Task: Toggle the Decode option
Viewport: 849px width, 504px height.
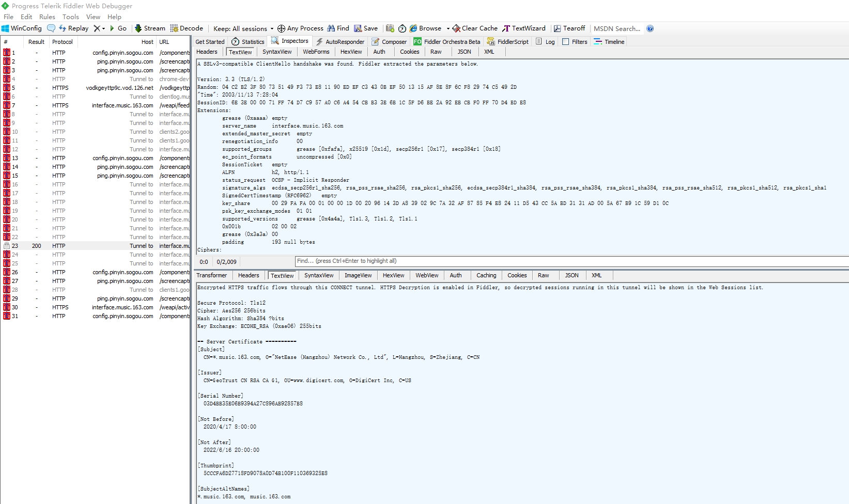Action: [x=187, y=28]
